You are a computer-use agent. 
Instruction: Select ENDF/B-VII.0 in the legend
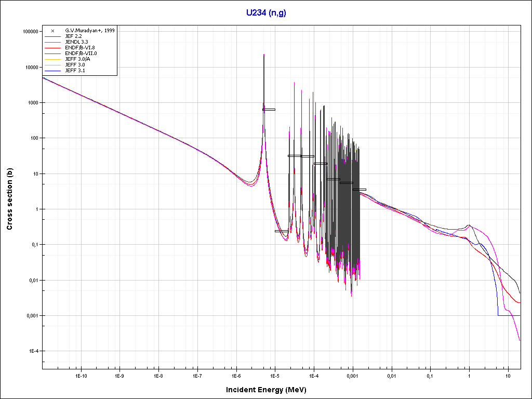click(81, 54)
